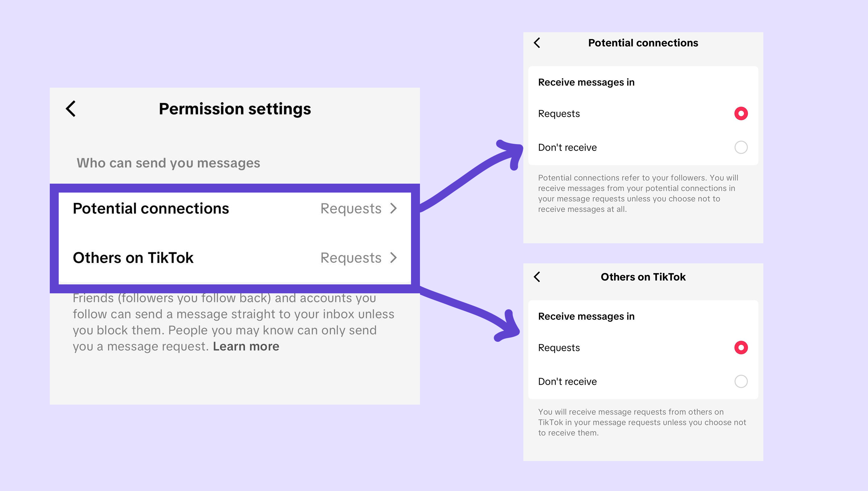This screenshot has width=868, height=491.
Task: Tap Requests label in Others on TikTok panel
Action: point(559,348)
